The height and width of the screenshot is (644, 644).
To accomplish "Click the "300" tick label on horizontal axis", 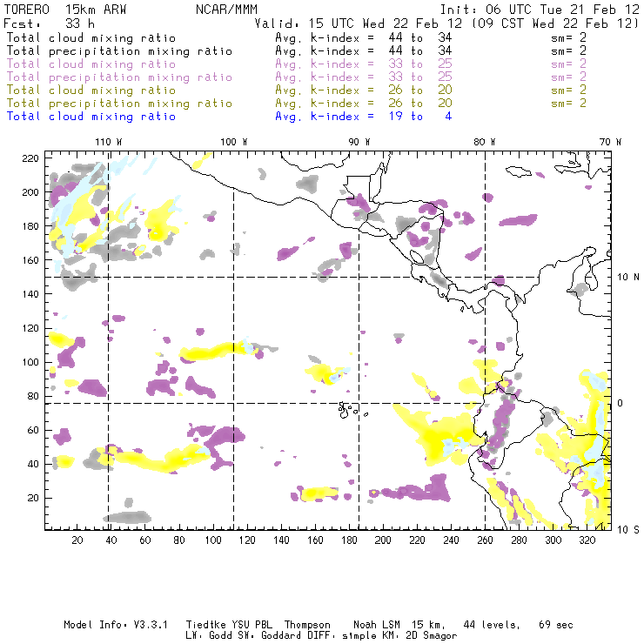I will 553,540.
